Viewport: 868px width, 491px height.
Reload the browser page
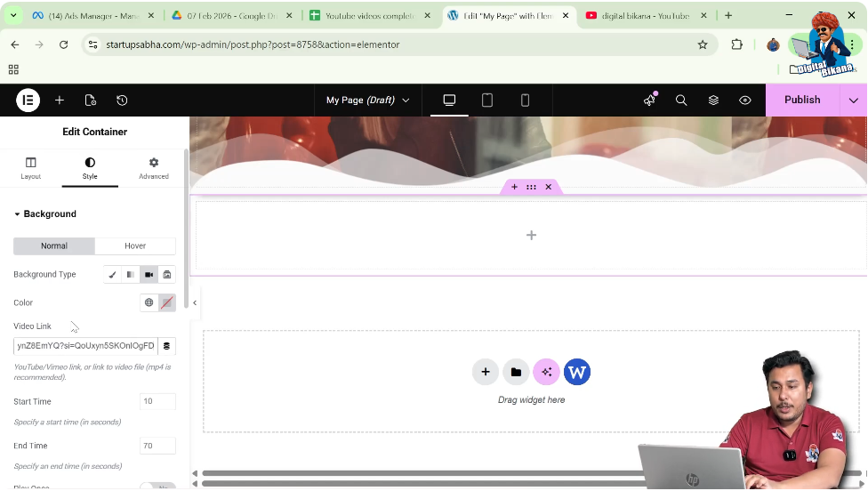click(64, 44)
